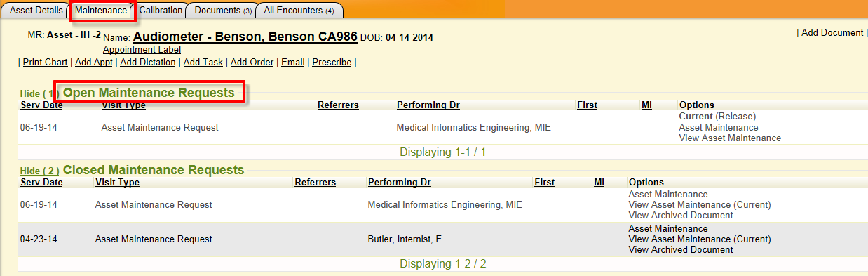This screenshot has width=868, height=276.
Task: Open the Documents (3) tab
Action: [x=223, y=11]
